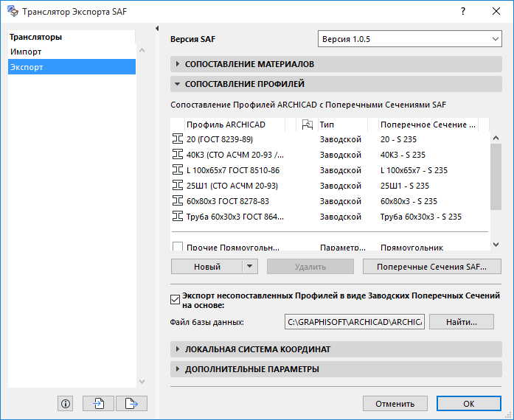Click cross section cell L 100x65x7 - S 235

click(x=414, y=170)
